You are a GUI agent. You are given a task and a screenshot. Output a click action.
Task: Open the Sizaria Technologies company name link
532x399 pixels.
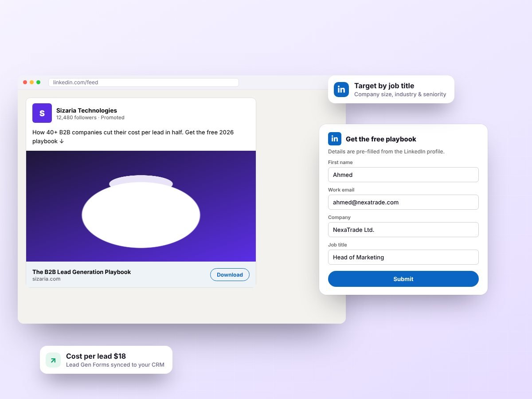(86, 110)
